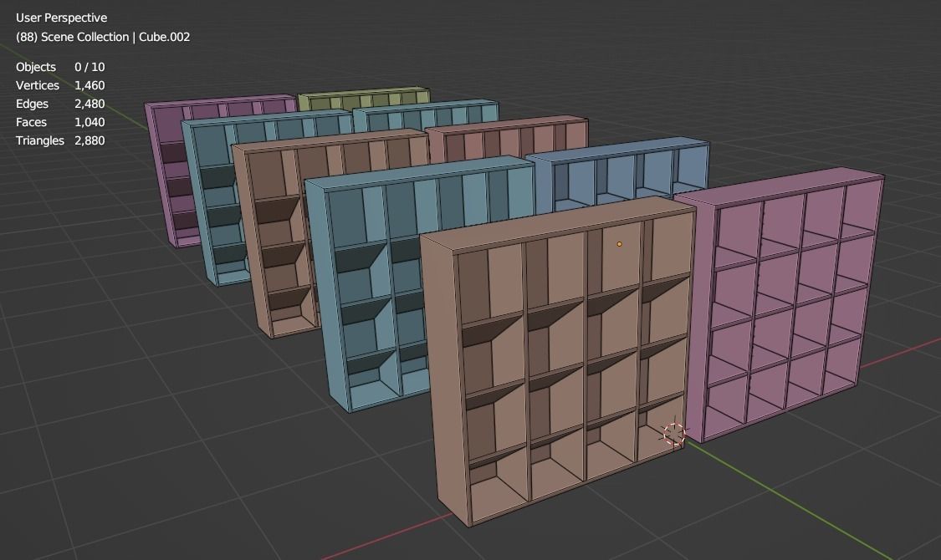Click the "1,460" vertices value
941x560 pixels.
tap(89, 85)
